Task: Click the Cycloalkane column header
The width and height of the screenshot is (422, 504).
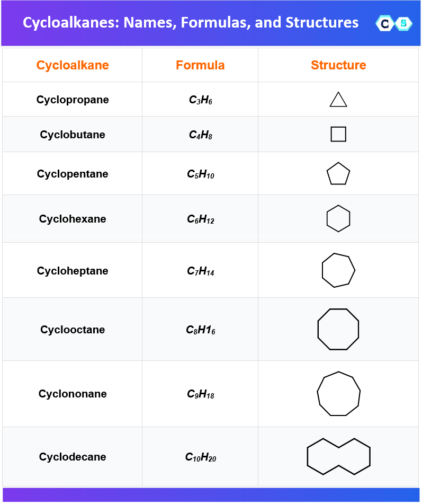Action: pos(73,65)
